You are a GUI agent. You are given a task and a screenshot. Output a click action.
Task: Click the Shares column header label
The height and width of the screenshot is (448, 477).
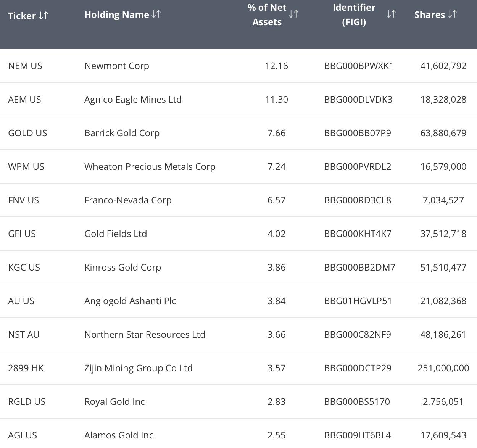pos(430,15)
